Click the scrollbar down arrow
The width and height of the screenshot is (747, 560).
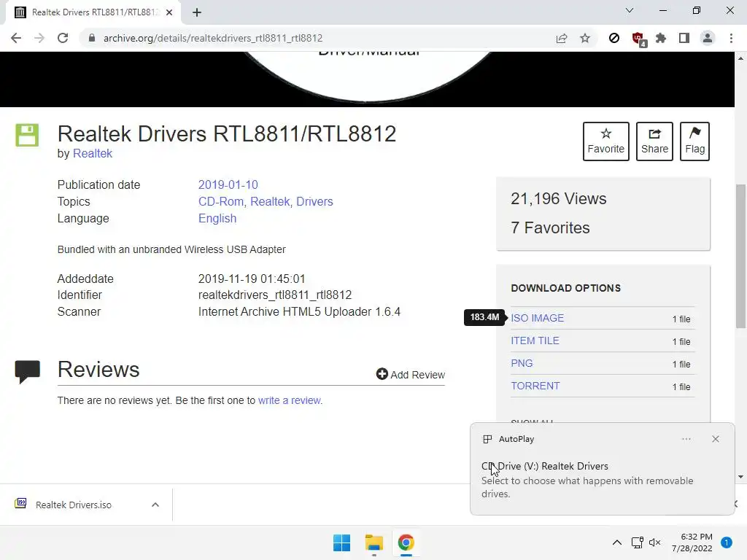click(x=741, y=477)
